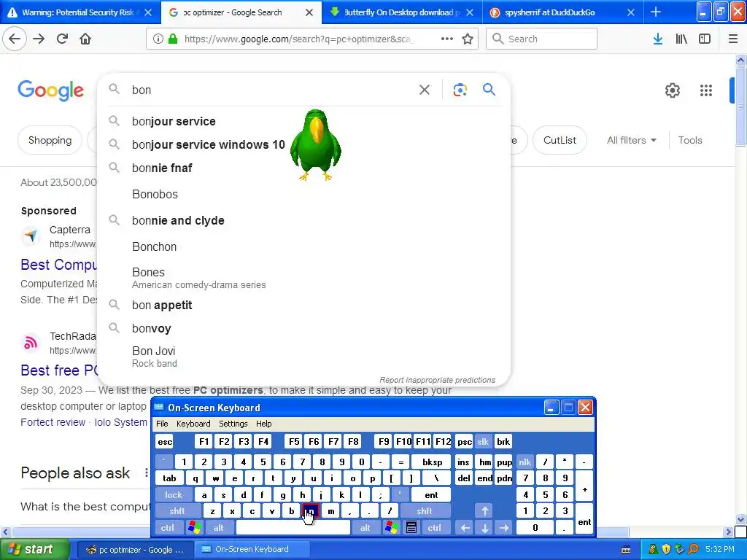The width and height of the screenshot is (747, 560).
Task: Open the Firefox home page icon
Action: click(x=85, y=39)
